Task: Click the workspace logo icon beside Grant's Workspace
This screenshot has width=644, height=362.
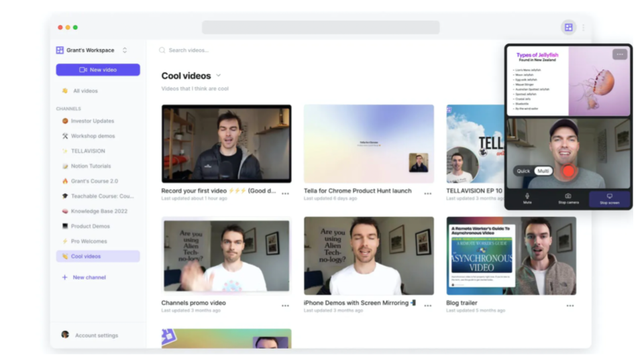Action: pos(60,50)
